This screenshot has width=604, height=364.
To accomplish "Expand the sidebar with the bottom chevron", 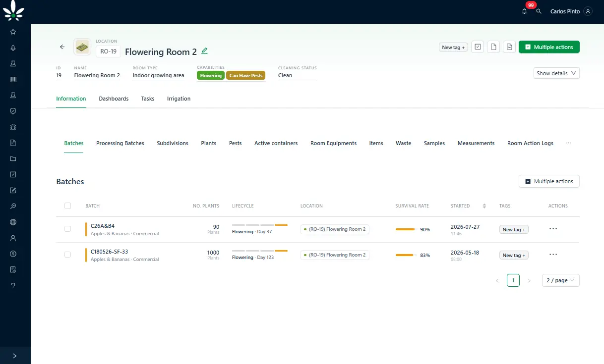I will coord(15,356).
